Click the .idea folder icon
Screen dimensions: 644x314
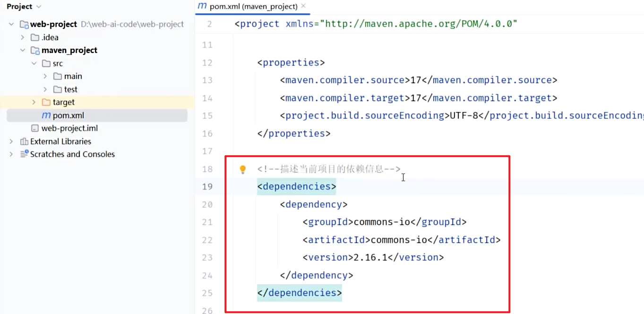pyautogui.click(x=35, y=37)
